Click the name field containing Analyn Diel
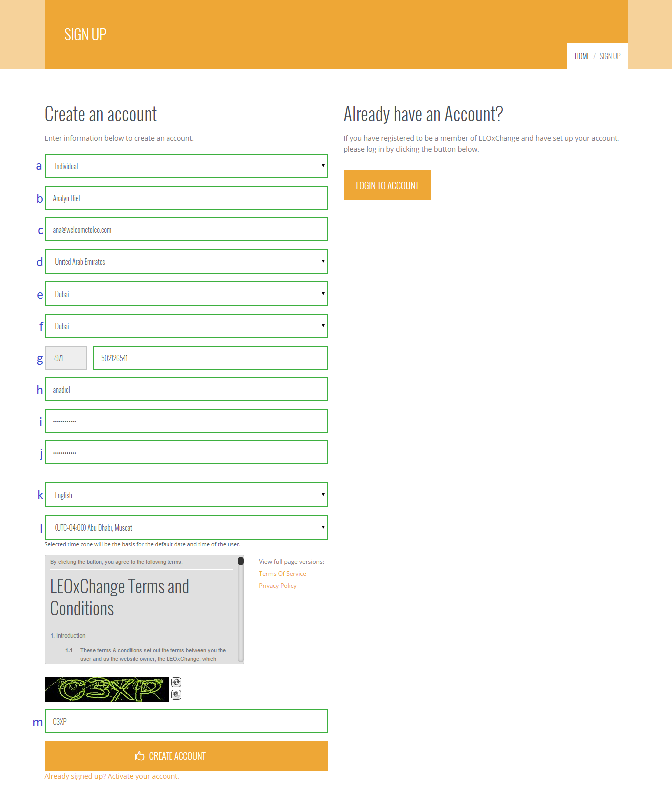Screen dimensions: 672x787 point(186,198)
